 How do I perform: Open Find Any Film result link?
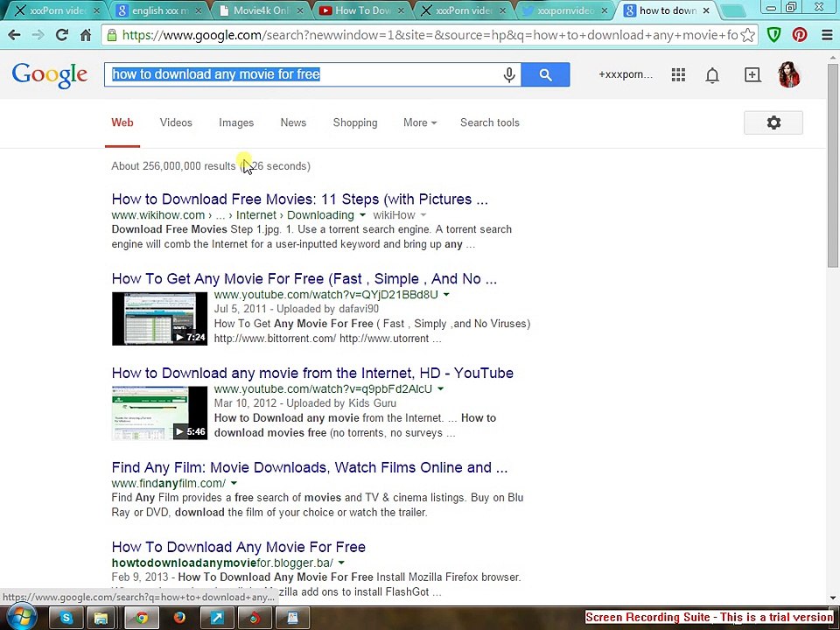pyautogui.click(x=310, y=467)
